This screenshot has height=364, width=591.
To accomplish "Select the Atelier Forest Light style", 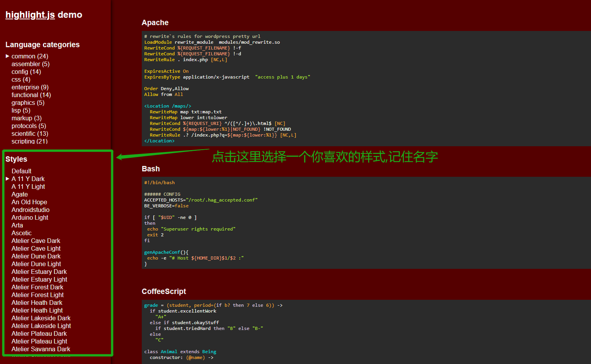I will coord(38,295).
